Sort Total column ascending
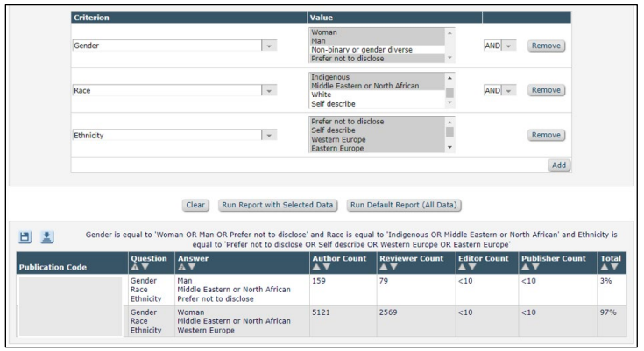Screen dimensions: 644x351 tap(605, 268)
